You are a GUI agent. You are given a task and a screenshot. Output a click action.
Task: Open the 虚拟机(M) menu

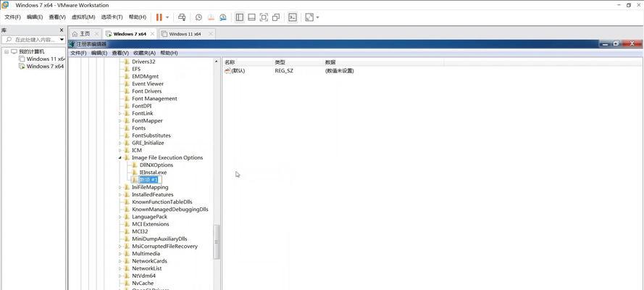pos(83,17)
